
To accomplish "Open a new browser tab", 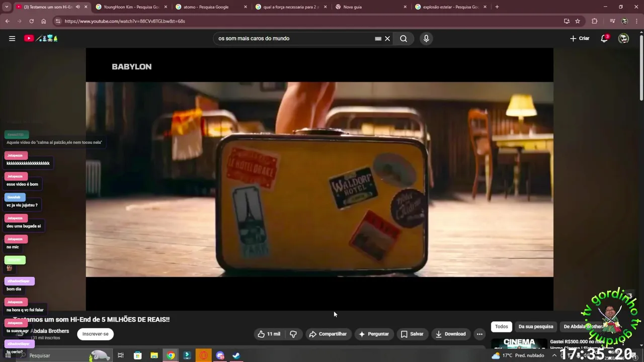I will pyautogui.click(x=497, y=7).
